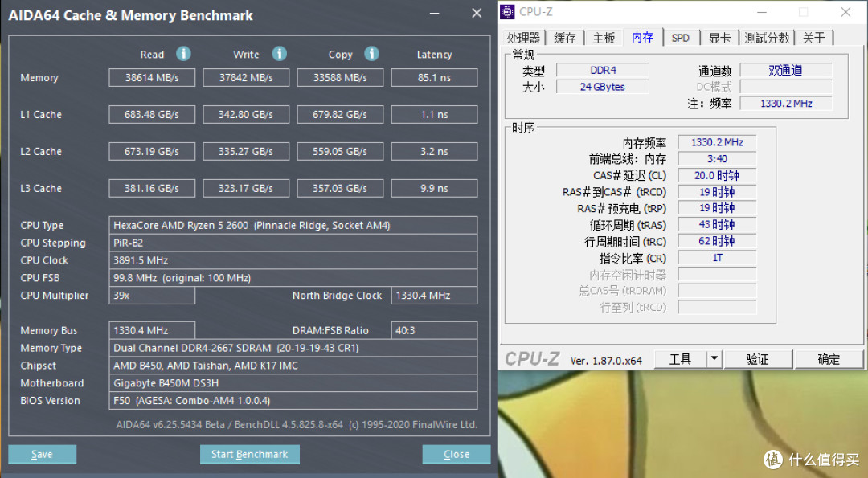The height and width of the screenshot is (478, 868).
Task: Click the L3 Cache Read value 381.16 GB/s
Action: 152,188
